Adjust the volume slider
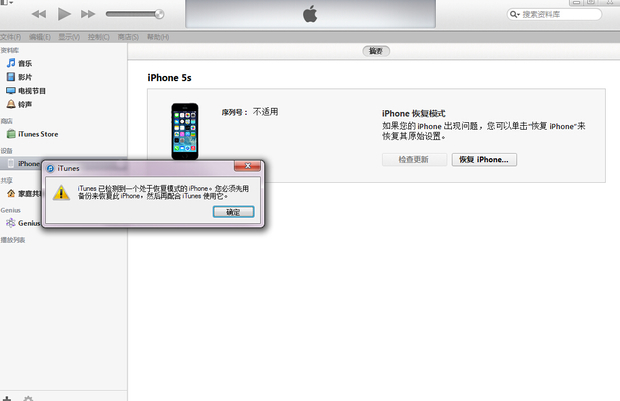The width and height of the screenshot is (620, 401). pos(134,14)
